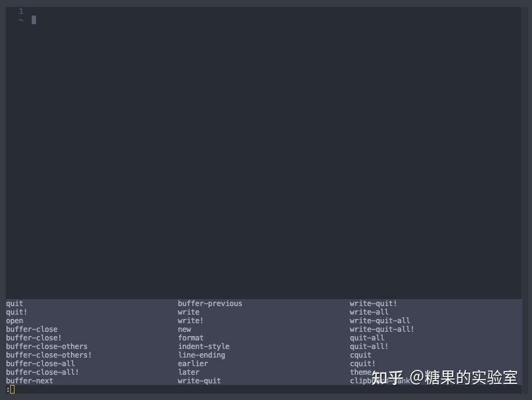The width and height of the screenshot is (532, 400).
Task: Select the later command entry
Action: (x=189, y=372)
